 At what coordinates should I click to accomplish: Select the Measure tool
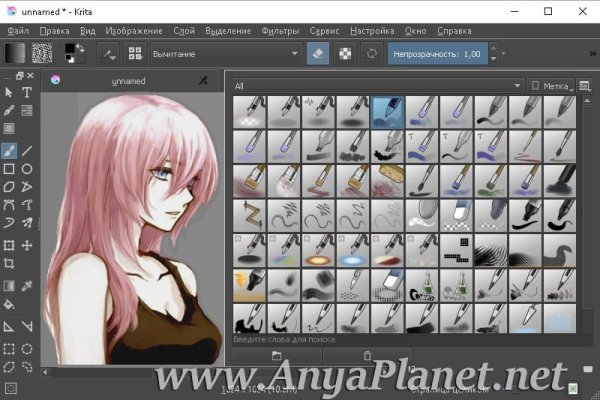point(27,327)
